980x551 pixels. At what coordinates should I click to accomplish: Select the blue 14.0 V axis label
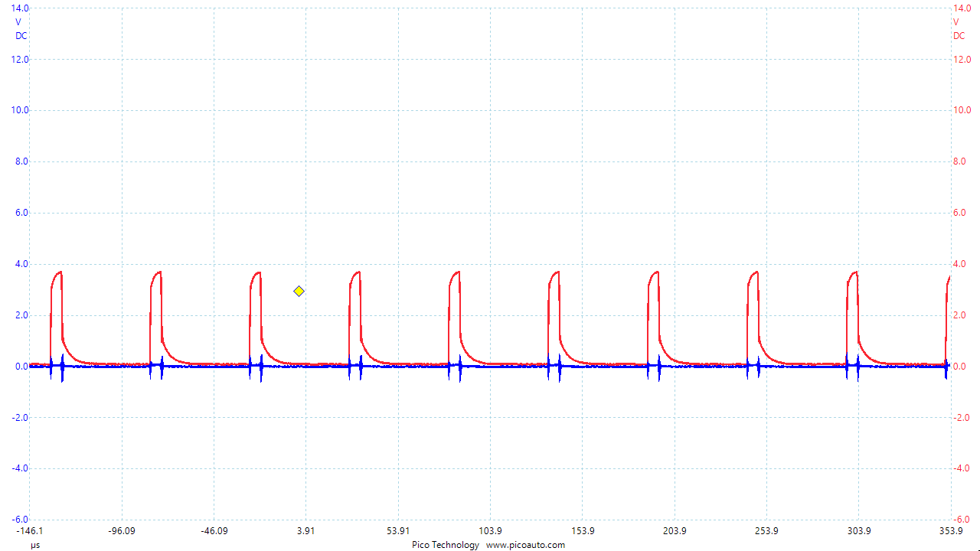[20, 8]
